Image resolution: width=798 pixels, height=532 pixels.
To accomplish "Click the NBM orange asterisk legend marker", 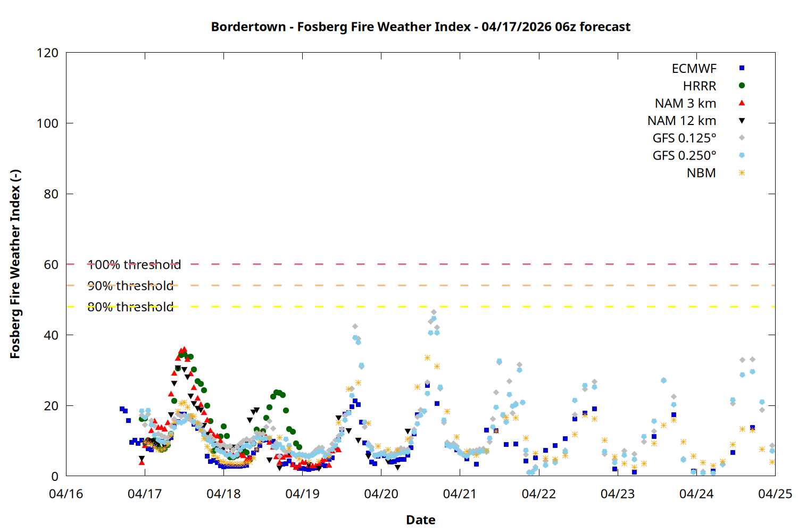I will click(x=742, y=173).
